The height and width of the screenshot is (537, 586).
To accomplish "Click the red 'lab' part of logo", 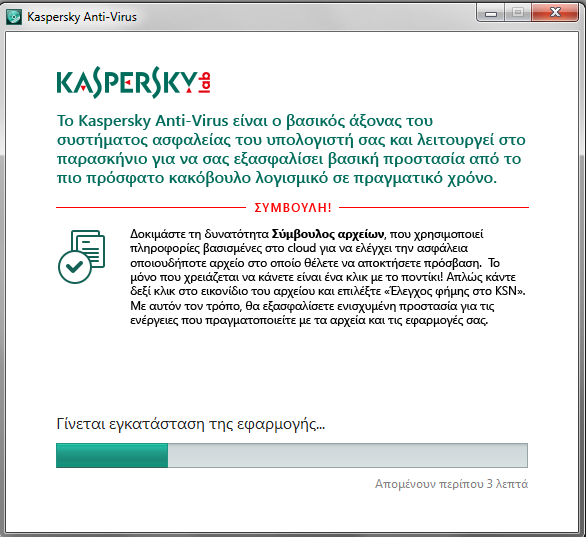I will tap(205, 83).
